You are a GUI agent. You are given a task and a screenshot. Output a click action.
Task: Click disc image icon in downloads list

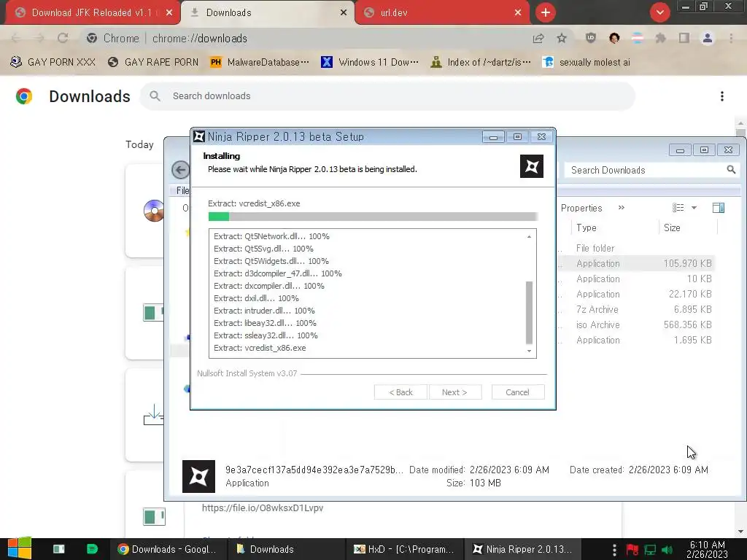pos(153,211)
